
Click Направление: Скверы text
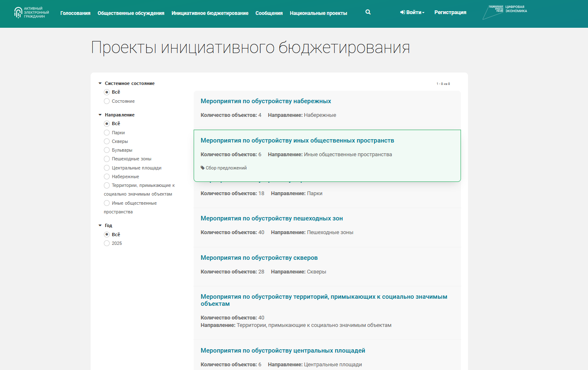tap(298, 272)
